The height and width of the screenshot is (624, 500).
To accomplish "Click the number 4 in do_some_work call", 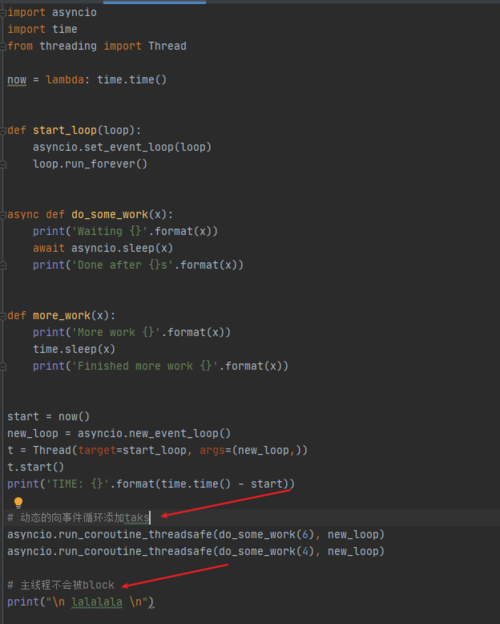I will click(305, 552).
